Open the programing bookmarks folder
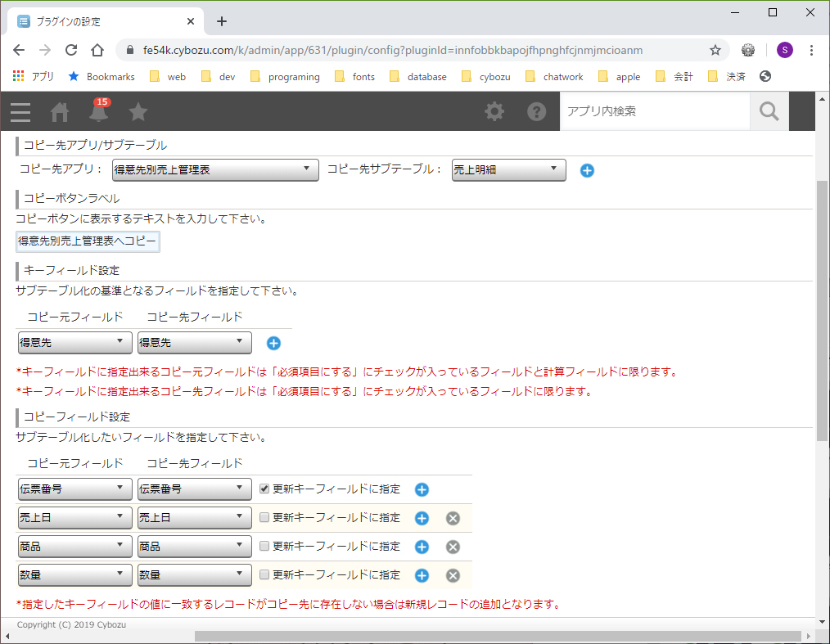The image size is (830, 644). pyautogui.click(x=285, y=77)
